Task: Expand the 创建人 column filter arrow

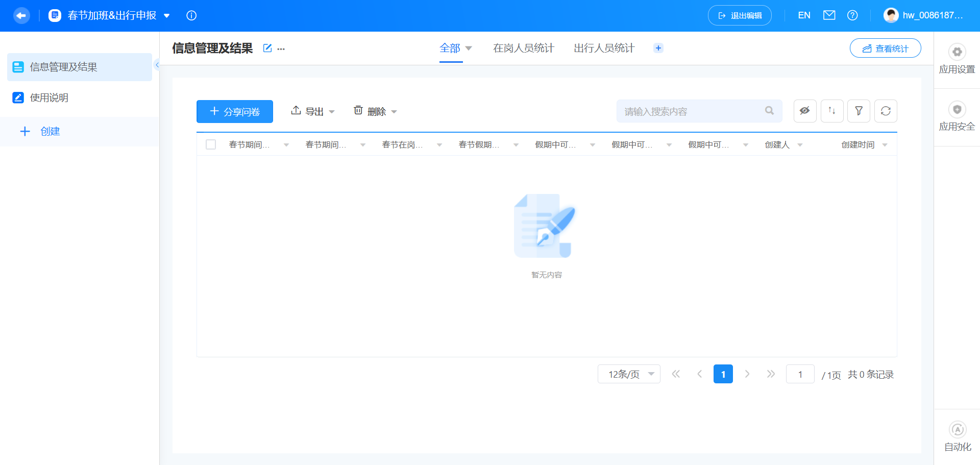Action: [800, 145]
